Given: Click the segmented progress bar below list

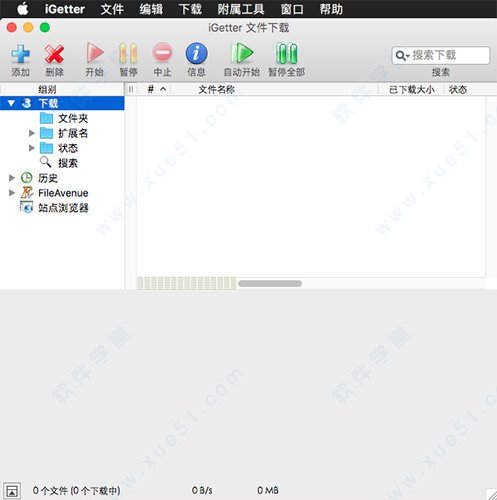Looking at the screenshot, I should click(187, 283).
